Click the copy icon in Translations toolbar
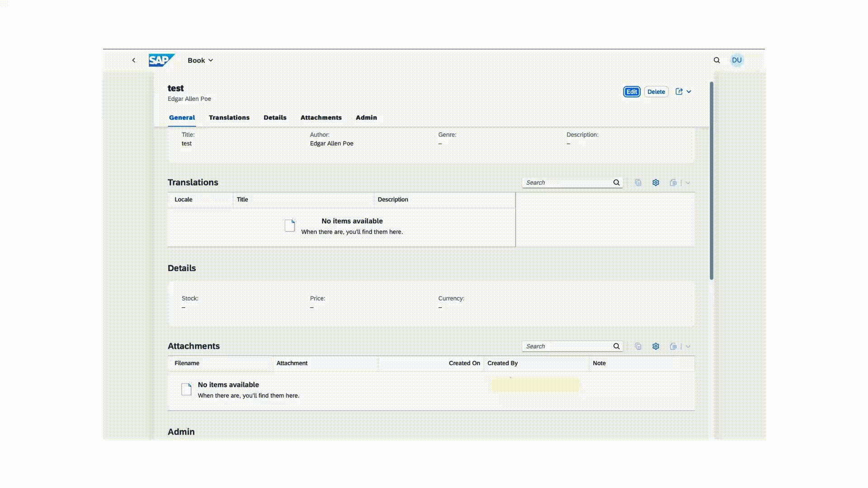868x488 pixels. [638, 183]
